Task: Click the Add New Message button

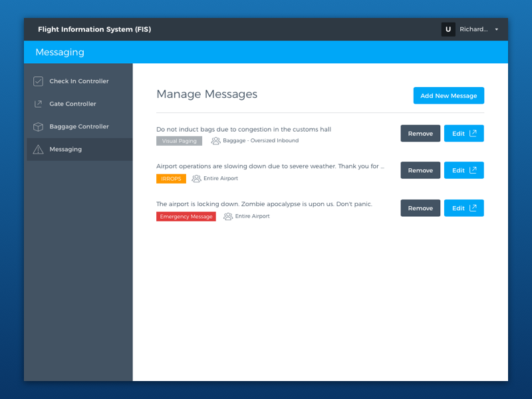Action: point(448,96)
